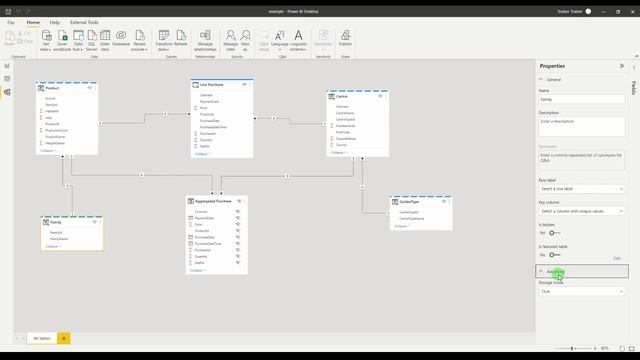
Task: Import from Excel workbook
Action: (62, 41)
